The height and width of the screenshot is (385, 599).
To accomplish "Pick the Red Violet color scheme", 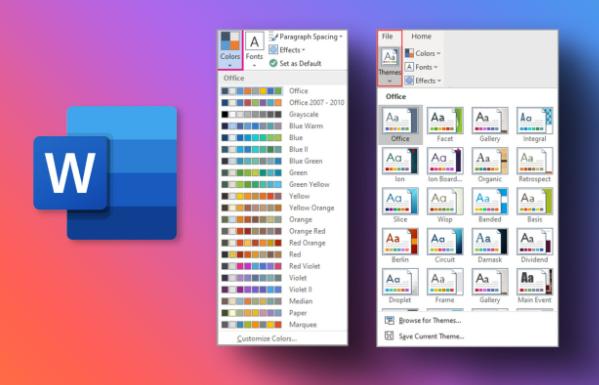I will pos(283,266).
